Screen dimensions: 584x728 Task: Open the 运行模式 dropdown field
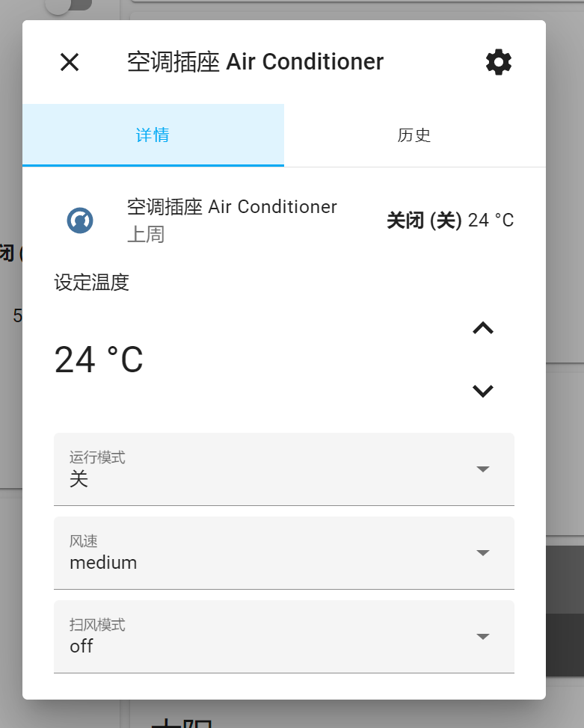coord(269,469)
